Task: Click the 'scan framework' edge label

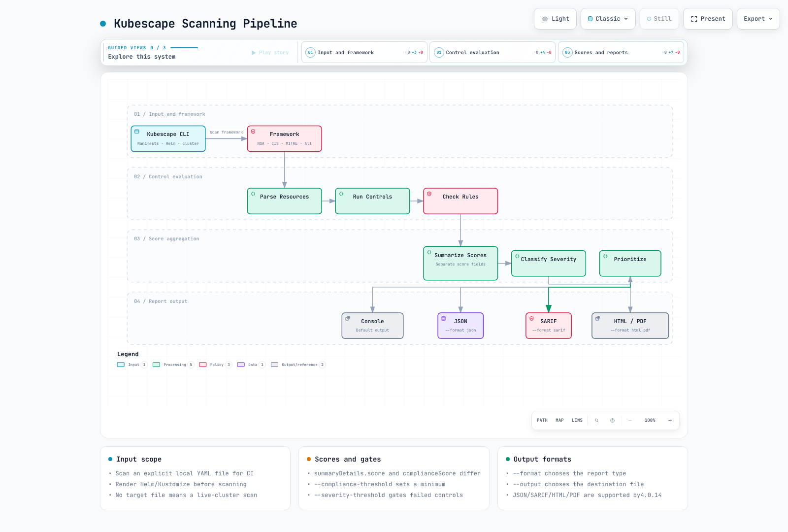Action: (227, 133)
